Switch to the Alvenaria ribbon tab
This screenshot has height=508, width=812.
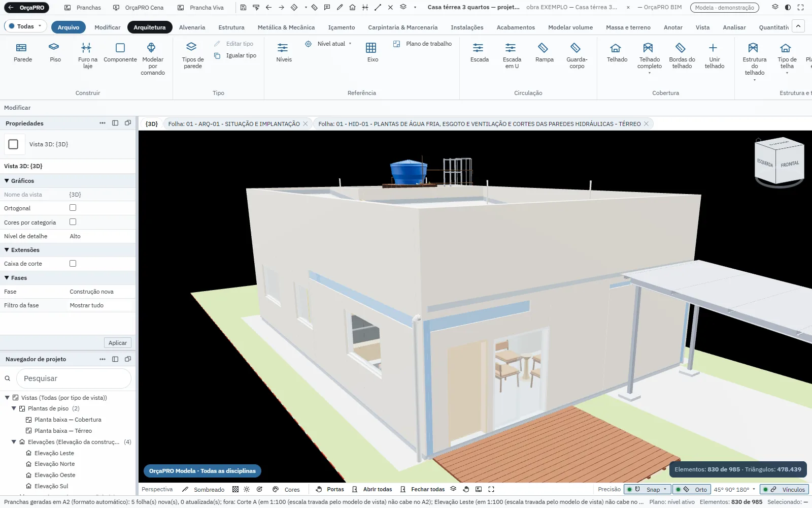pyautogui.click(x=192, y=27)
